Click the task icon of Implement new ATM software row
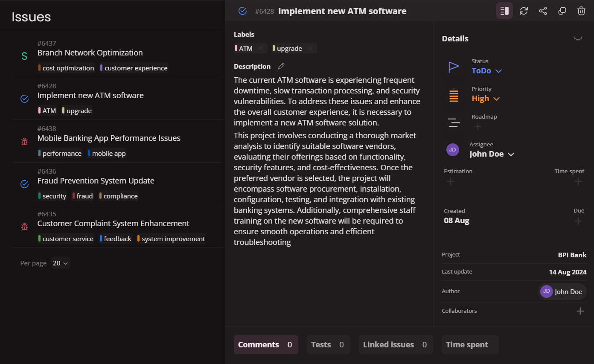Screen dimensions: 594x364 [x=24, y=99]
